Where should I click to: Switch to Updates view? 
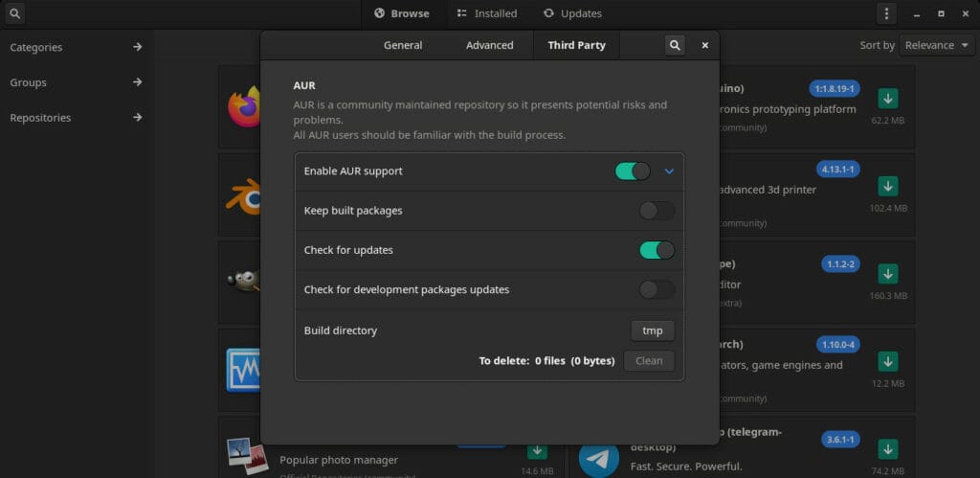click(572, 13)
